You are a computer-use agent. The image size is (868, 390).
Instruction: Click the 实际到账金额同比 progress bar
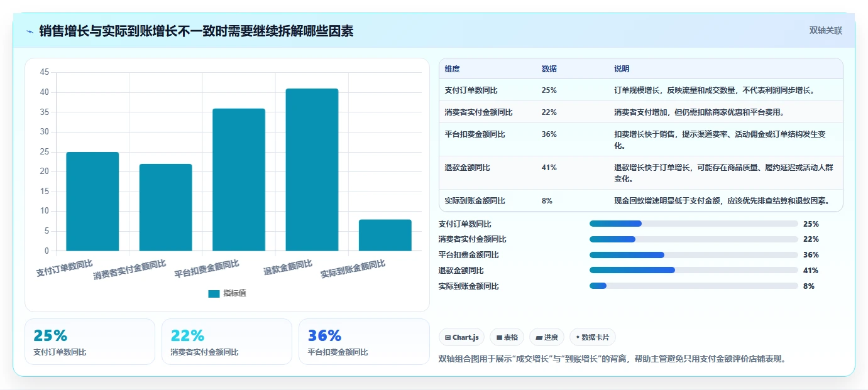click(x=693, y=286)
